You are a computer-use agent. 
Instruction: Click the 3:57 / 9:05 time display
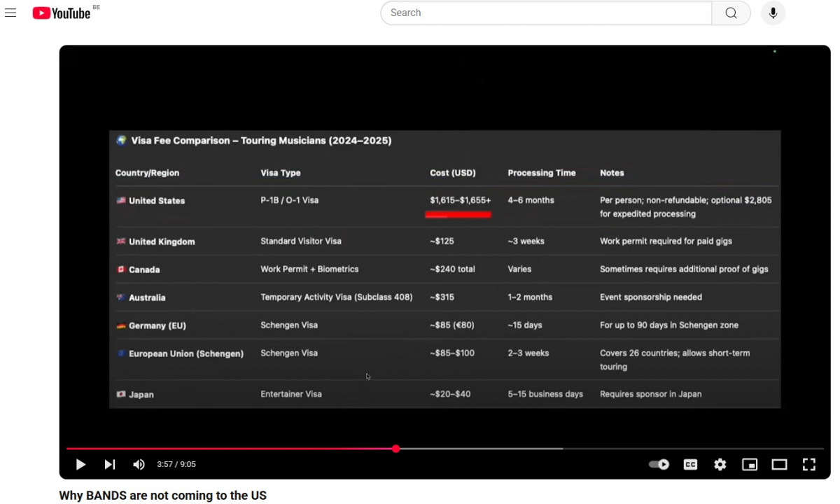tap(176, 464)
